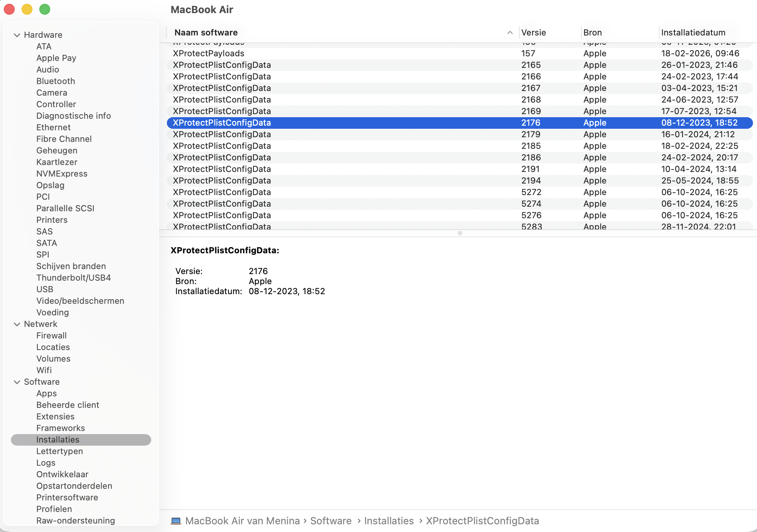
Task: Click XProtectPlistConfigData in the path bar
Action: 482,521
